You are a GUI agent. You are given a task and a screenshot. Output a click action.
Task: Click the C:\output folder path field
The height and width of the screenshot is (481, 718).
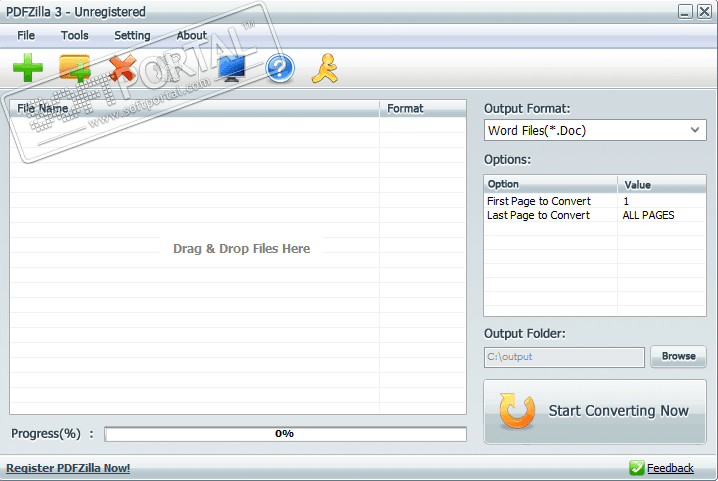click(564, 357)
